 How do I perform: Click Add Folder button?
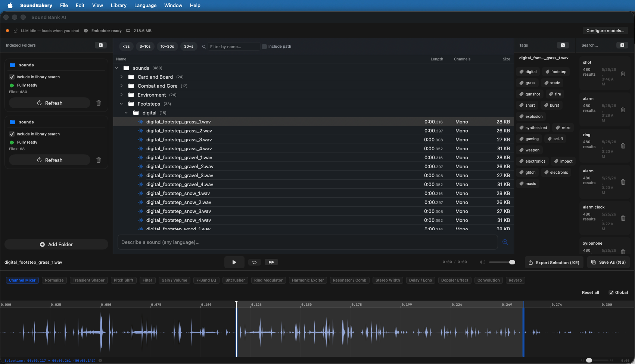point(56,244)
